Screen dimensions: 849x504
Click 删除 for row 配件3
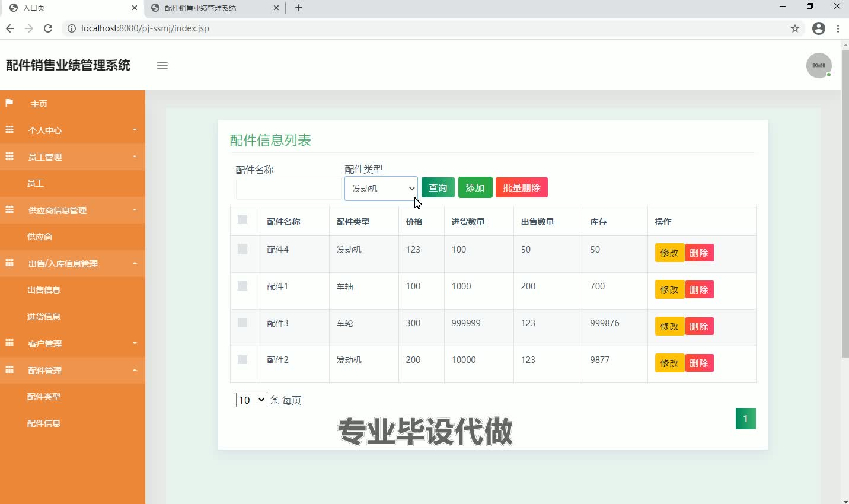point(699,326)
